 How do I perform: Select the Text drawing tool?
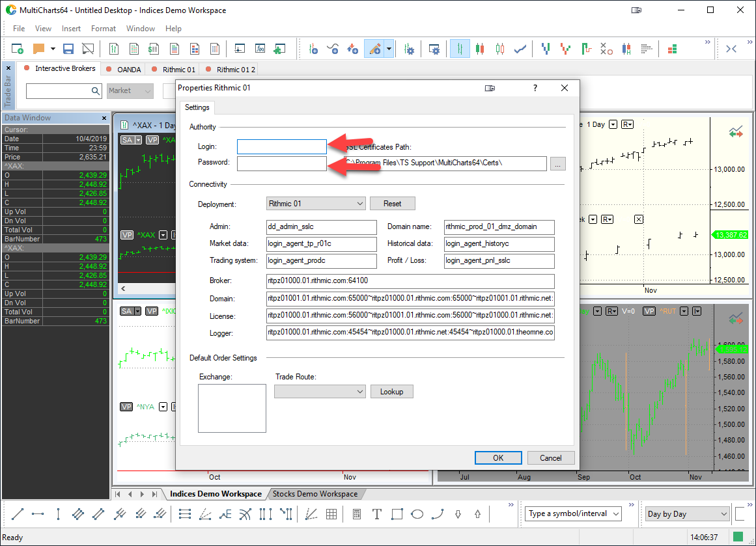(376, 514)
